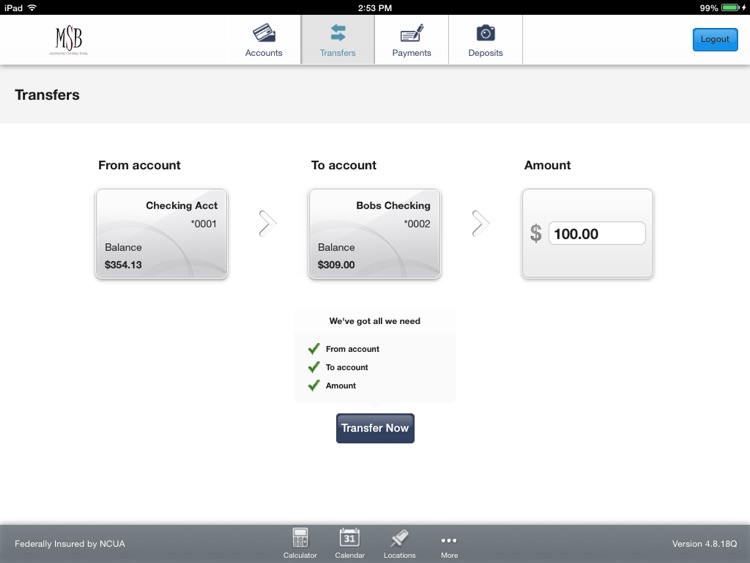750x563 pixels.
Task: Click the 'Federally Insured by NCUA' text
Action: click(70, 544)
